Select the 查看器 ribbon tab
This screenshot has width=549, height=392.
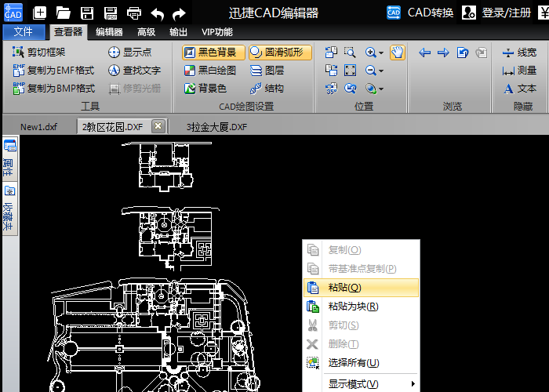(x=68, y=32)
